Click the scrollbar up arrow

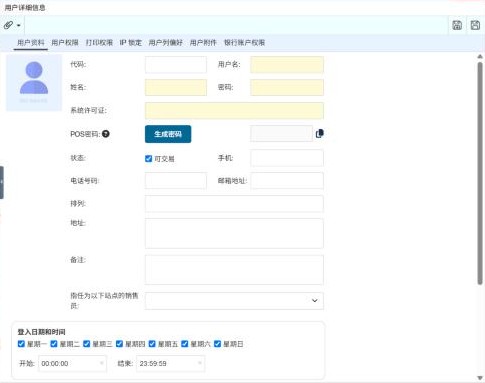click(480, 57)
